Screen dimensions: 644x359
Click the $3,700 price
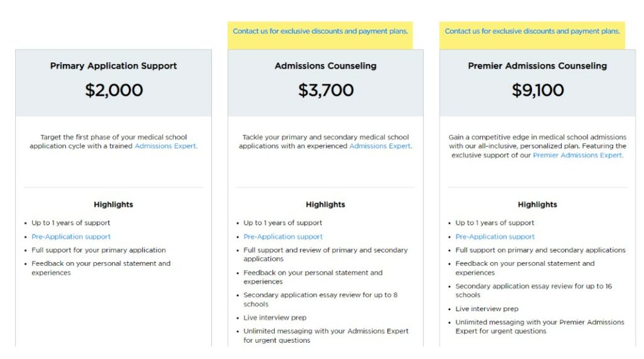pos(326,91)
